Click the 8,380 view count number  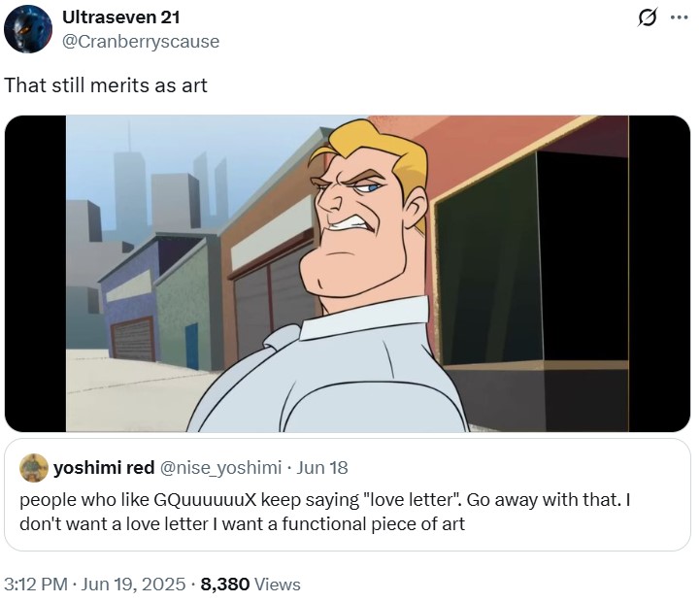coord(225,585)
